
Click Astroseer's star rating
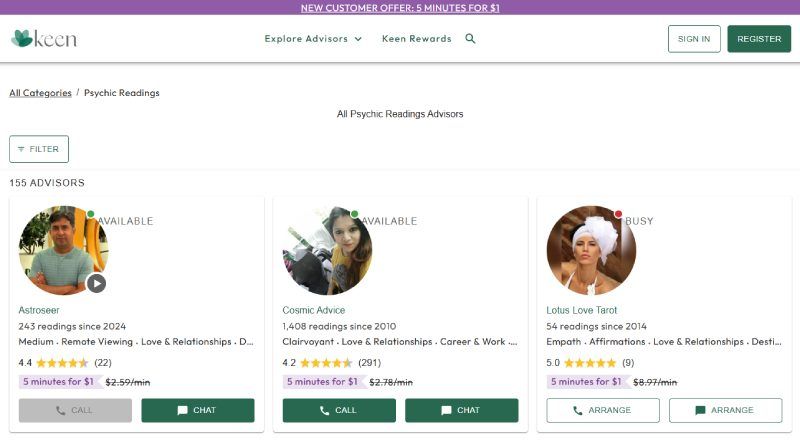click(x=62, y=363)
